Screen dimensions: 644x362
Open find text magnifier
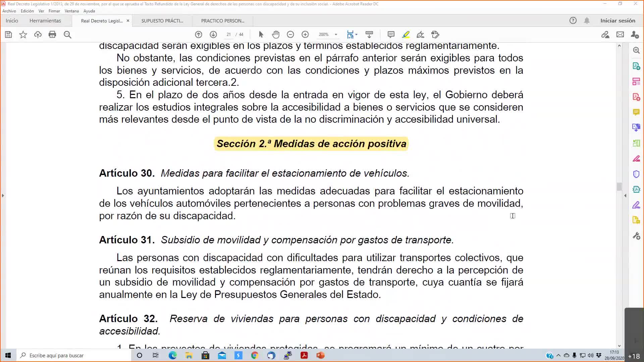coord(67,35)
